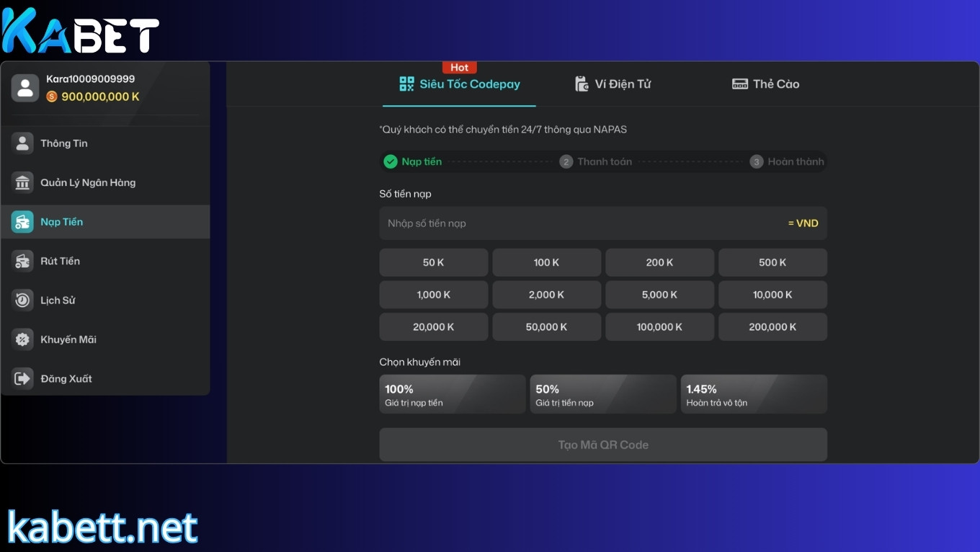Choose the 200,000 K deposit amount
980x552 pixels.
tap(772, 327)
